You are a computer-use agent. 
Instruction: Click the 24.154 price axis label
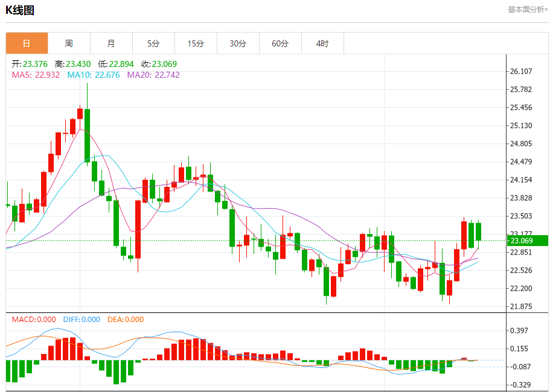[x=522, y=180]
